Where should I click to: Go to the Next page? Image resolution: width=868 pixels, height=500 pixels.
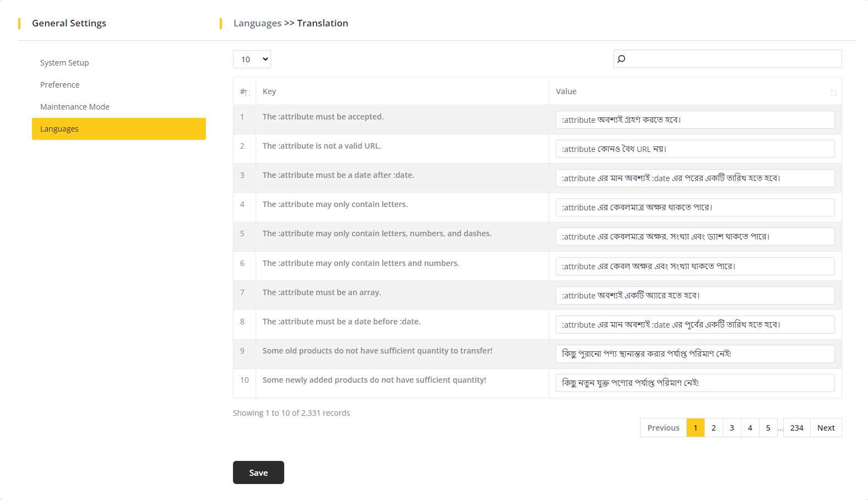click(x=826, y=428)
